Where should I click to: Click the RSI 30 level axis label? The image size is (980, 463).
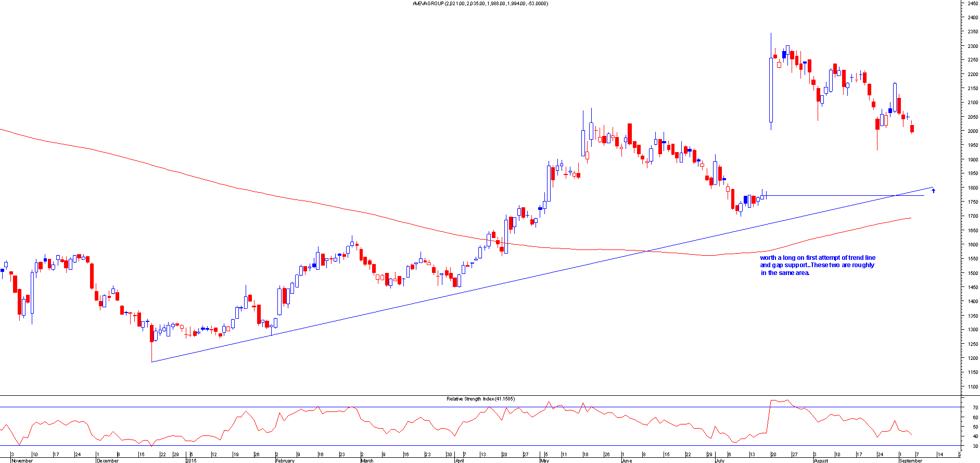tap(974, 446)
